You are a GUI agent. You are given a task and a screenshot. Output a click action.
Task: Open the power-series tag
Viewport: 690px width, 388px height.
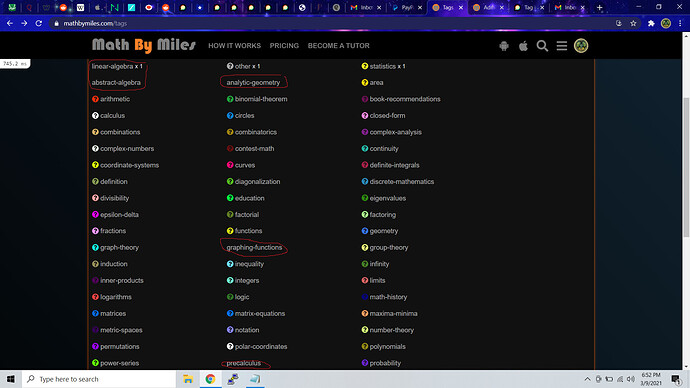(x=119, y=363)
